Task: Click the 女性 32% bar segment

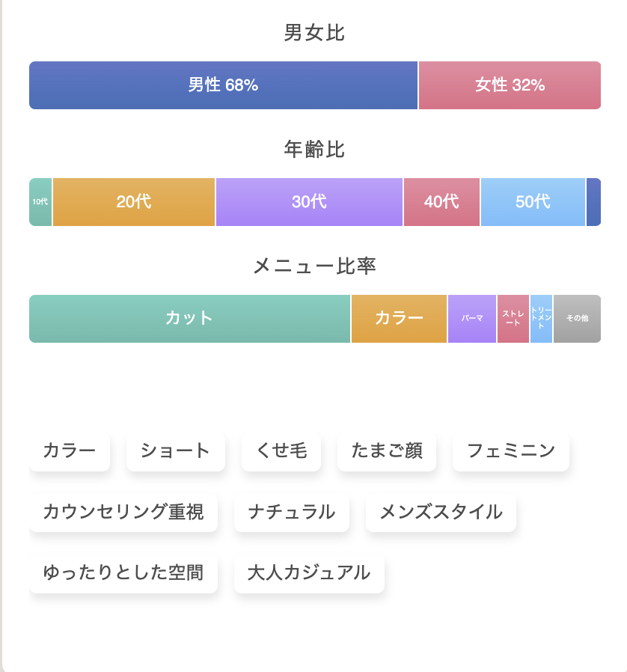Action: pyautogui.click(x=510, y=85)
